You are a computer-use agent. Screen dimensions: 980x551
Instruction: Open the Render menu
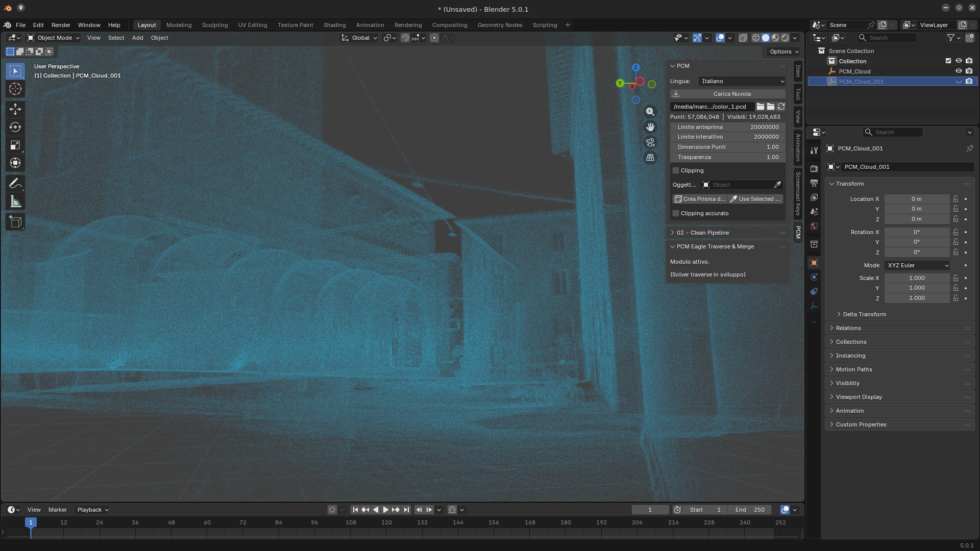coord(61,25)
